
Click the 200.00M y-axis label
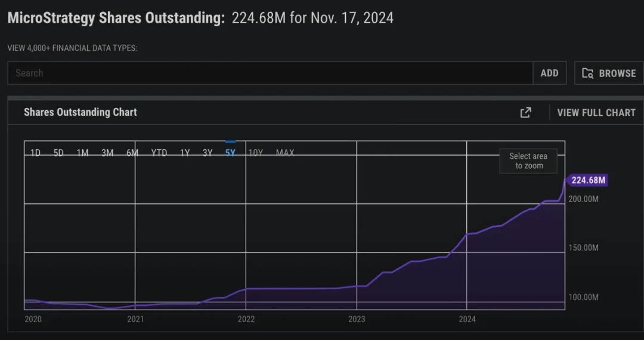(x=584, y=199)
